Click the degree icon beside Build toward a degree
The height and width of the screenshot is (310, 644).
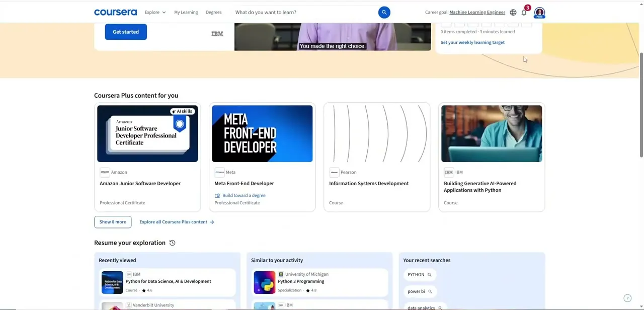point(217,195)
